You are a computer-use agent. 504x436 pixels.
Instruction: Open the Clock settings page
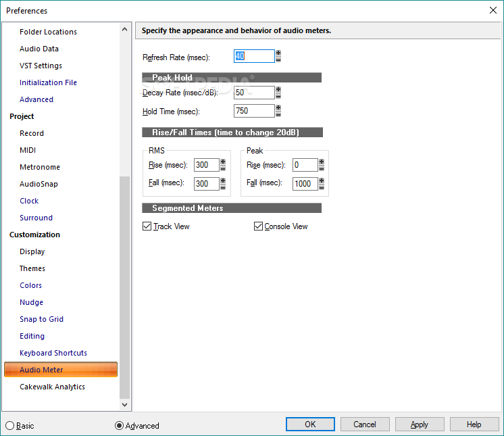pyautogui.click(x=29, y=201)
